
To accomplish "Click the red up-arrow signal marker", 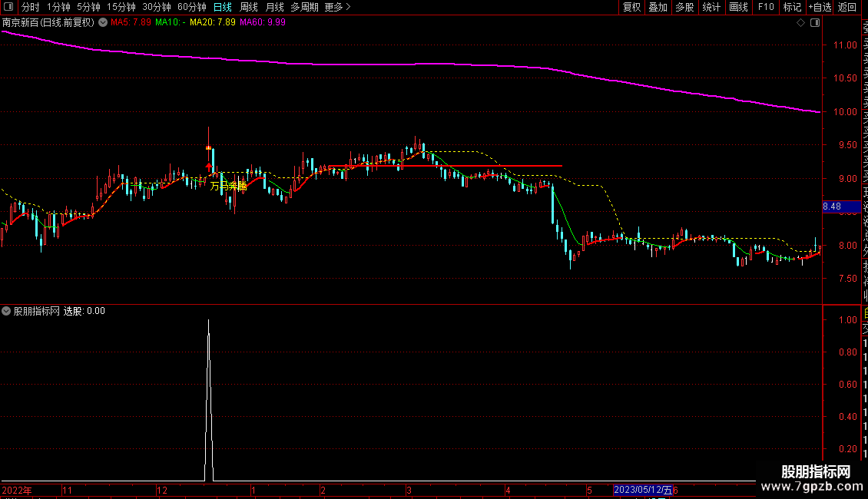I will point(209,167).
